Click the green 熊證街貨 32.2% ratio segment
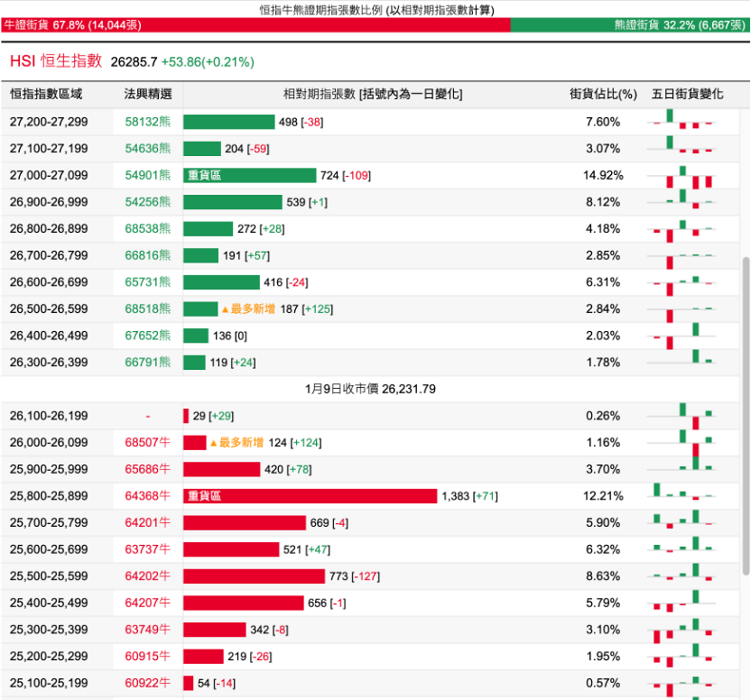751x700 pixels. point(630,25)
